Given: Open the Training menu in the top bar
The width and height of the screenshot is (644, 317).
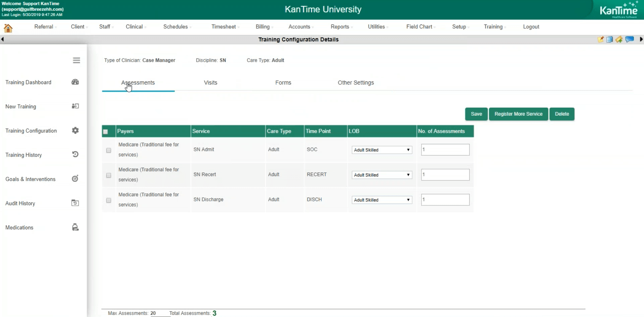Looking at the screenshot, I should pyautogui.click(x=495, y=27).
